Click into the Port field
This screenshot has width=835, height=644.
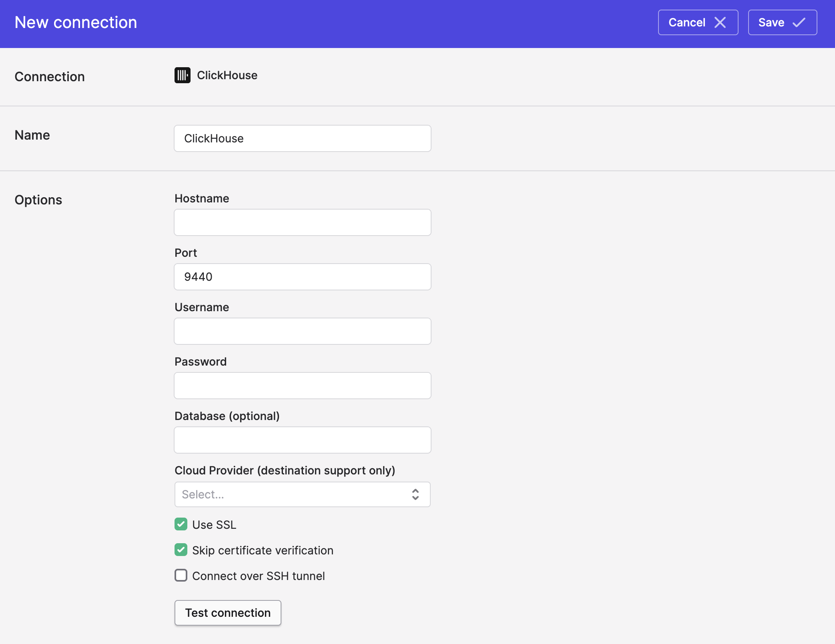pyautogui.click(x=303, y=277)
